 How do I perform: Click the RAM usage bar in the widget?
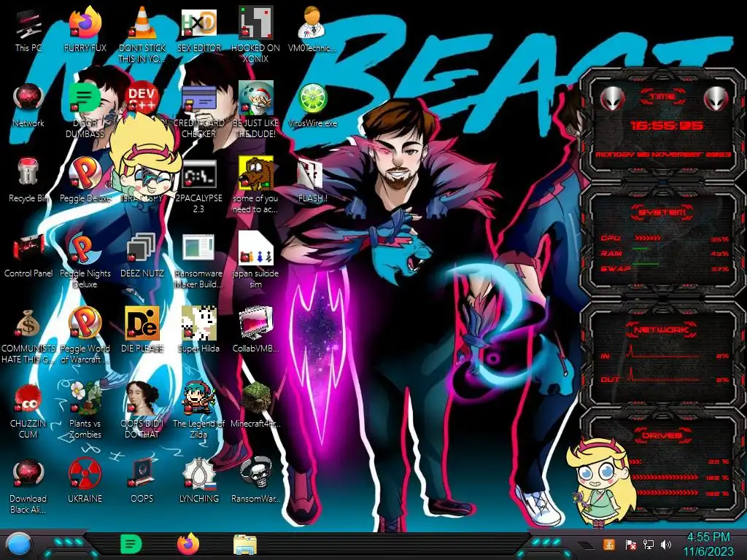pos(640,249)
